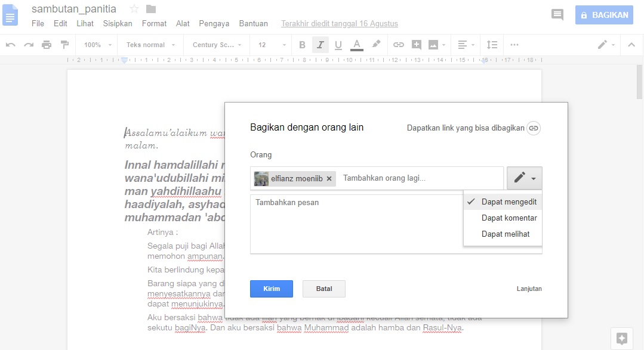644x350 pixels.
Task: Toggle italic formatting
Action: pos(321,45)
